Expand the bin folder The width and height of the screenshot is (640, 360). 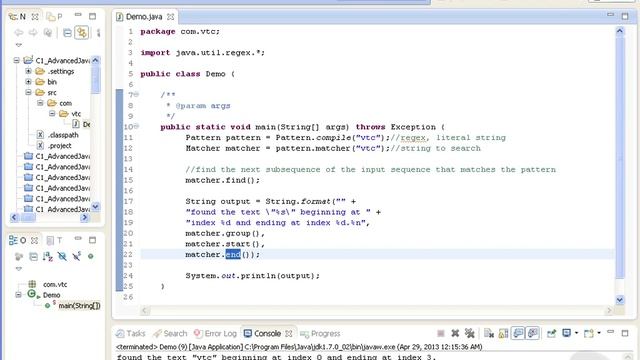(28, 82)
